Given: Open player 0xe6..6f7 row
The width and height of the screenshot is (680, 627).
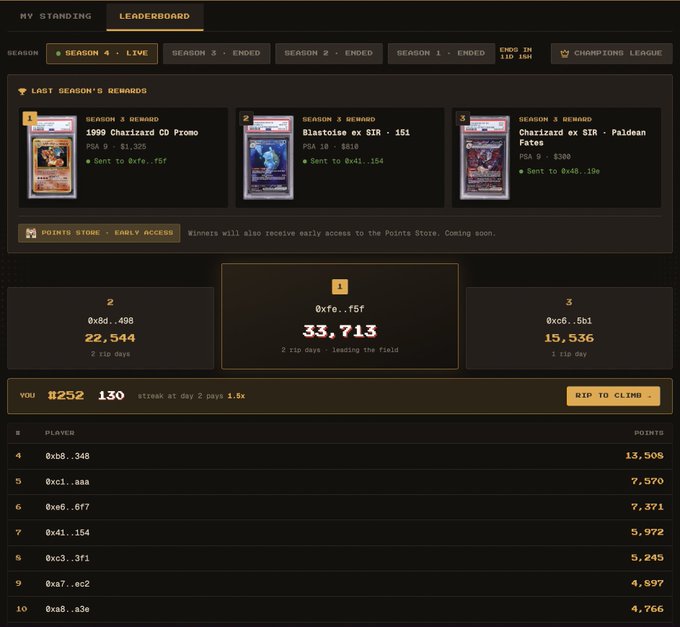Looking at the screenshot, I should [340, 507].
